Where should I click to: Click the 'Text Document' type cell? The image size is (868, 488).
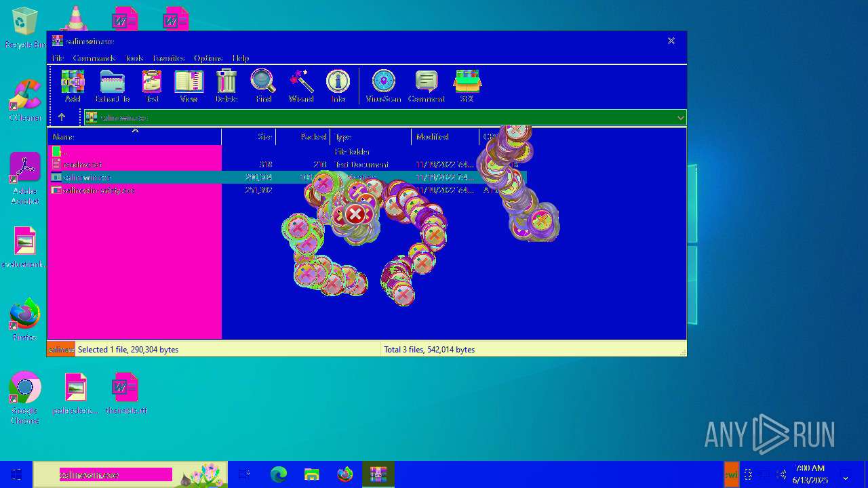361,165
